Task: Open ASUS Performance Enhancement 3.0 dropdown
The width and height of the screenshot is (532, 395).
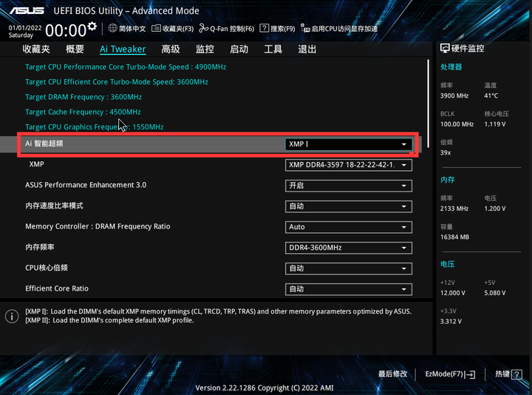Action: pyautogui.click(x=349, y=186)
